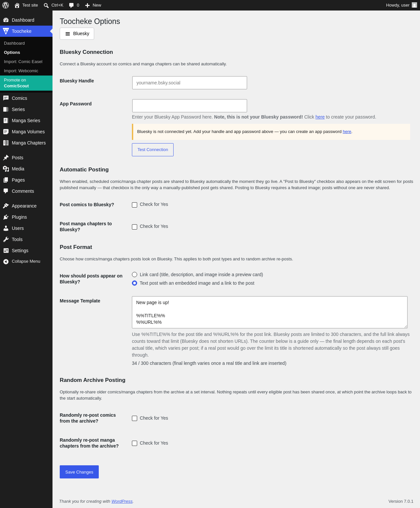Enable Post comics to Bluesky checkbox

[135, 205]
